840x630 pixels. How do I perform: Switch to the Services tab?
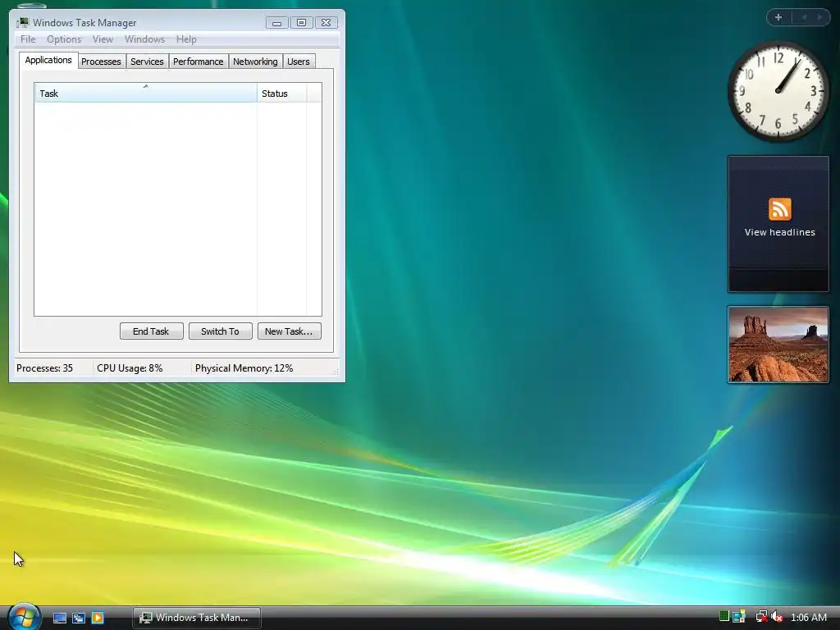tap(147, 62)
